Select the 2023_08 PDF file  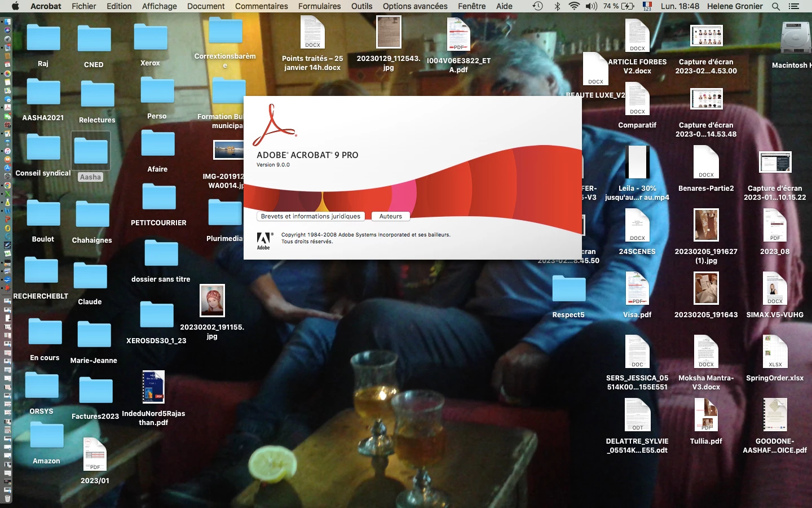(x=775, y=225)
